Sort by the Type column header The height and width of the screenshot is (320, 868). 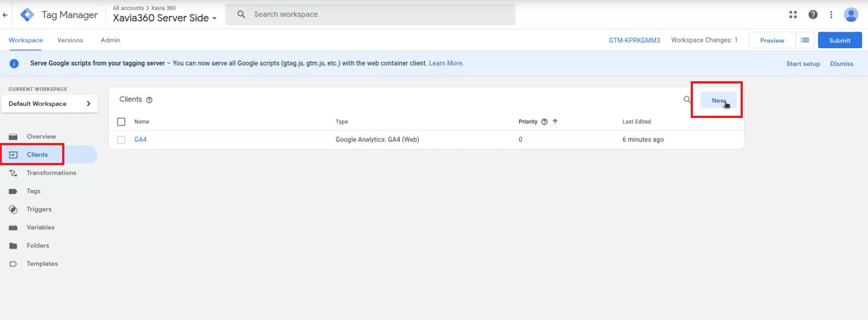341,122
